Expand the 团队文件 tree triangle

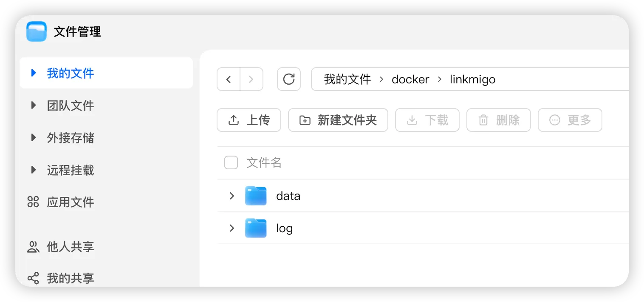pos(34,105)
